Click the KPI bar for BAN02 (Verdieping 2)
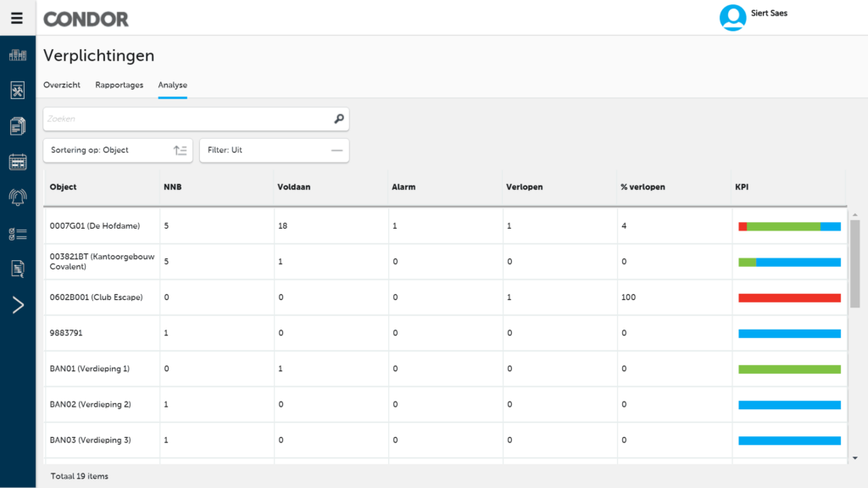 [789, 405]
